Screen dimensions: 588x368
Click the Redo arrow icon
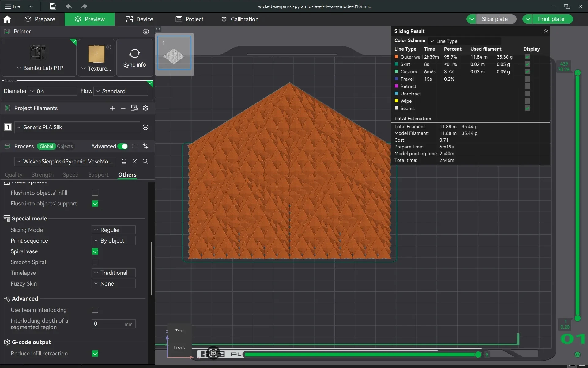coord(84,6)
